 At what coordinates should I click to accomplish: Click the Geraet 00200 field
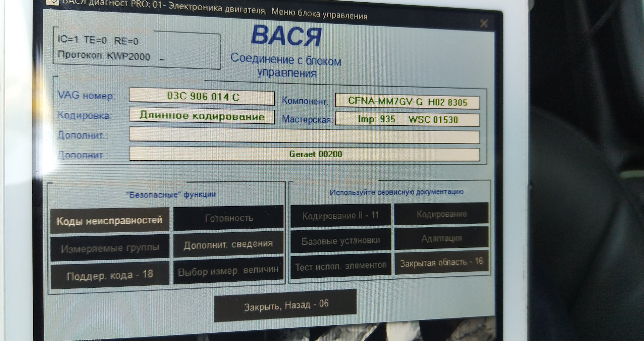click(x=305, y=154)
